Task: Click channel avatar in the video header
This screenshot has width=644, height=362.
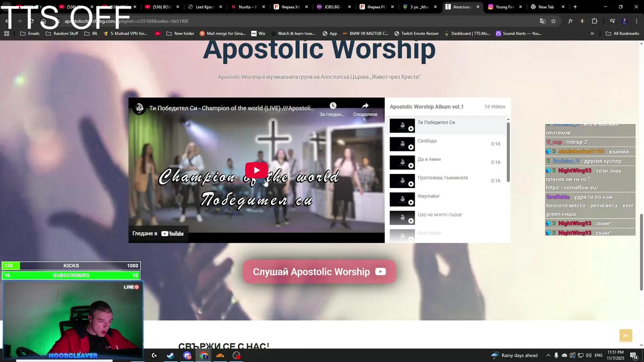Action: [139, 108]
